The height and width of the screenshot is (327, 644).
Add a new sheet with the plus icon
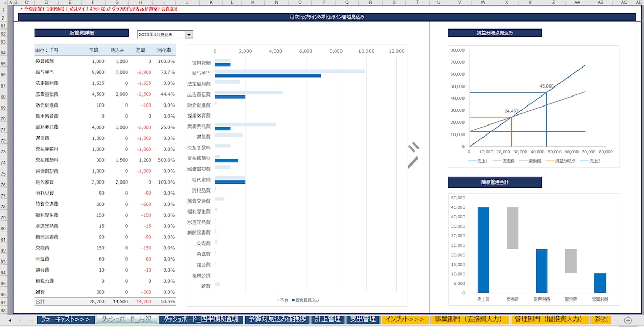(628, 320)
